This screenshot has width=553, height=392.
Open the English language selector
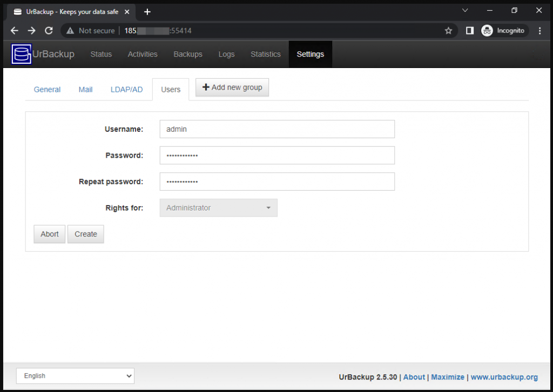[x=75, y=376]
